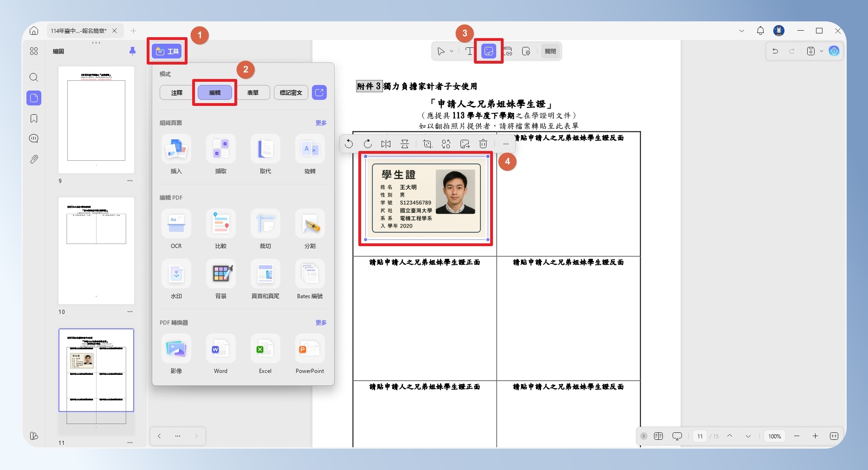Image resolution: width=868 pixels, height=470 pixels.
Task: Switch to Form (表單) mode
Action: pyautogui.click(x=253, y=92)
